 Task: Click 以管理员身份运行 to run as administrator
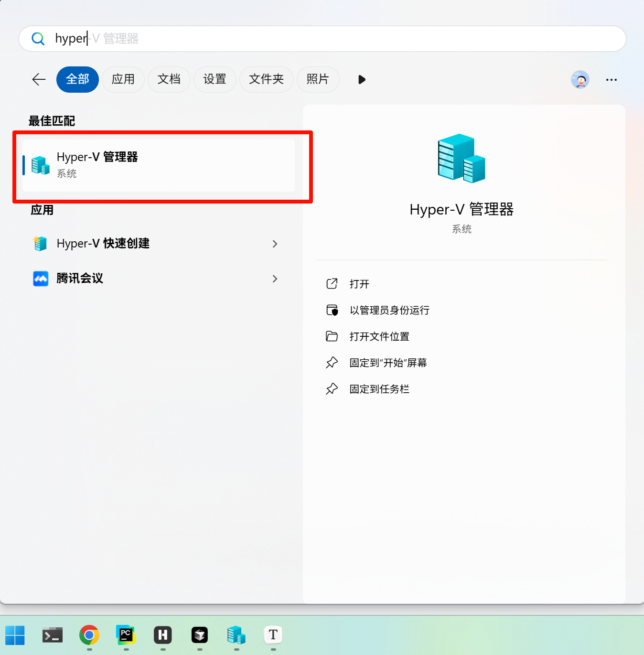point(389,310)
